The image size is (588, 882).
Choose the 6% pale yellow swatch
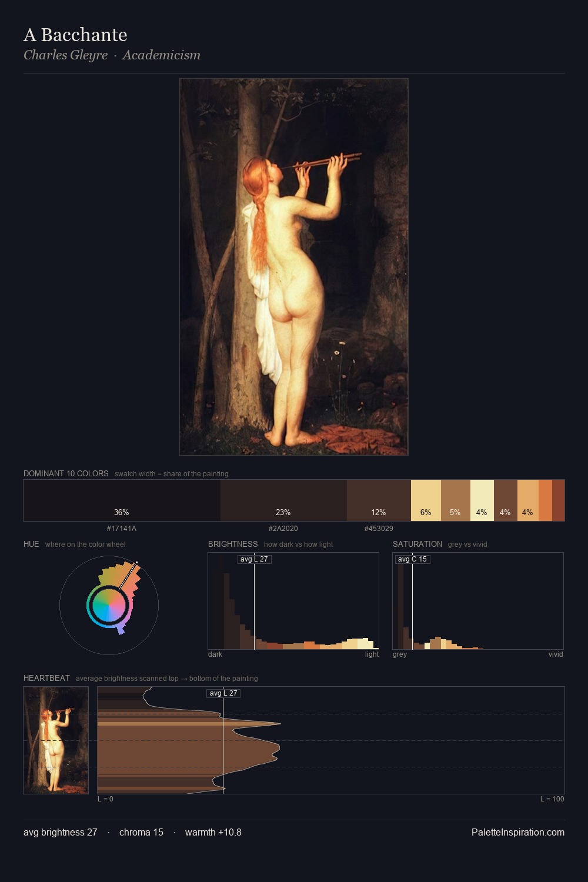[x=426, y=500]
